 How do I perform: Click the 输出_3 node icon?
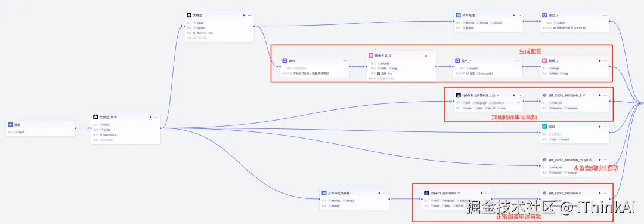click(544, 15)
